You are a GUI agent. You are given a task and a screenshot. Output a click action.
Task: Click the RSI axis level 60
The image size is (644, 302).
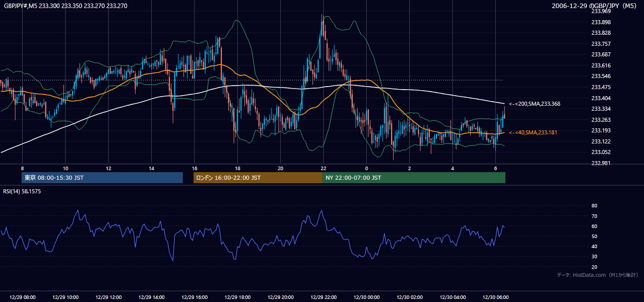pyautogui.click(x=594, y=226)
